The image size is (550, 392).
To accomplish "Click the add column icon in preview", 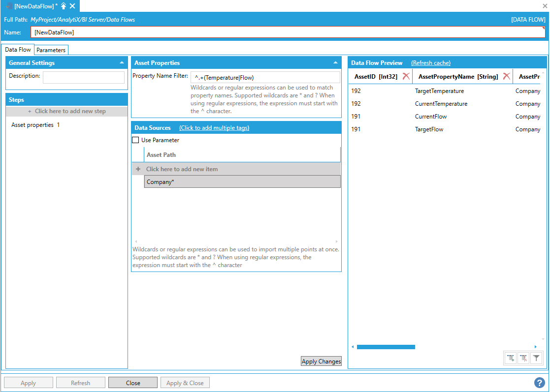I will click(x=511, y=359).
